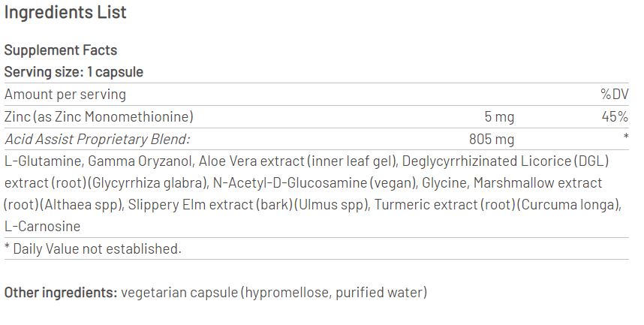Viewport: 644px width, 325px height.
Task: Click the 5 mg zinc amount
Action: 499,116
